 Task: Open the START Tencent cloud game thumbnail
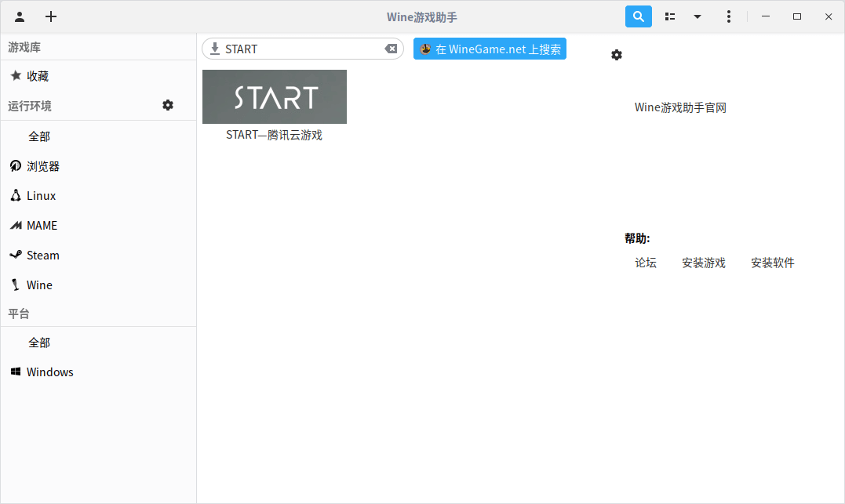(x=275, y=97)
